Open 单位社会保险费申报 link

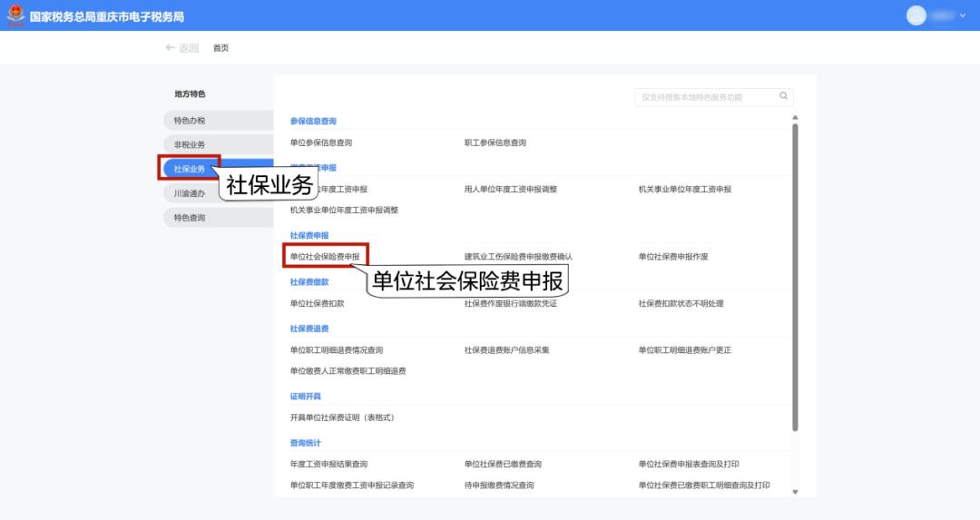[325, 257]
